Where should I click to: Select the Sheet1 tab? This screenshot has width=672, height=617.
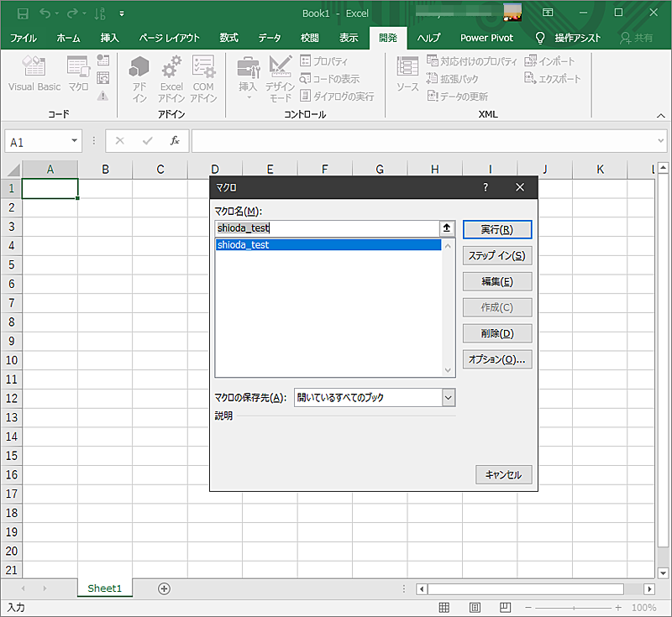(104, 588)
